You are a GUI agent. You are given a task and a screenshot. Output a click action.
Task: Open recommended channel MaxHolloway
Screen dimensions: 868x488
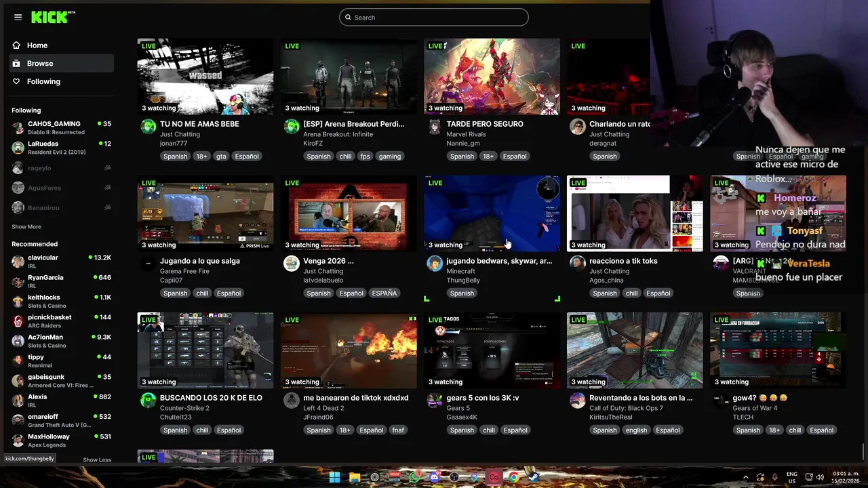(62, 441)
